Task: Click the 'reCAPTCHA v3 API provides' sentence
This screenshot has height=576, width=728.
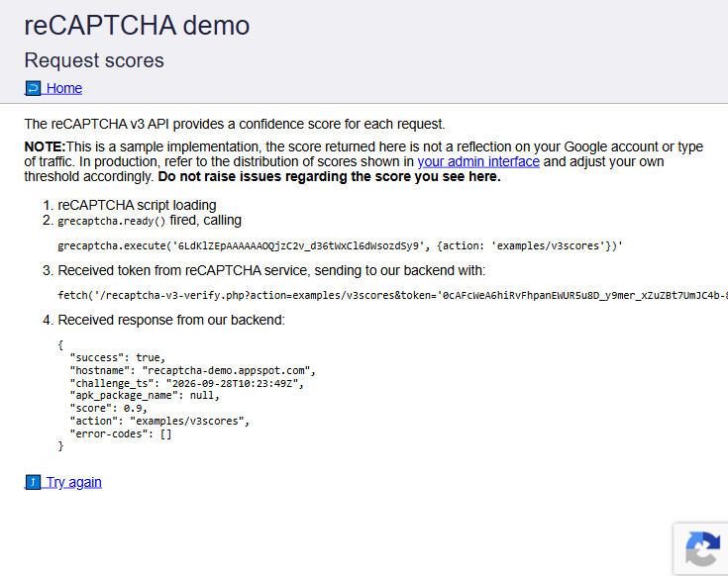Action: point(235,125)
